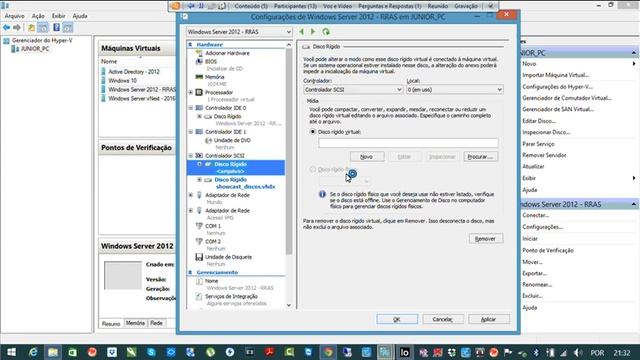Screen dimensions: 640x360
Task: Go to next VM with green right arrow
Action: pos(313,31)
